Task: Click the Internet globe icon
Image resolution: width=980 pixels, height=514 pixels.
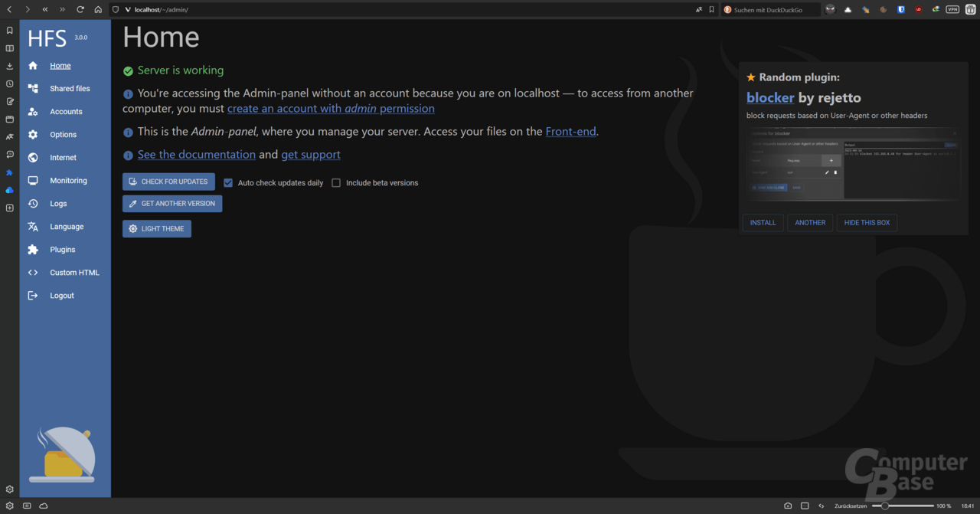Action: [33, 158]
